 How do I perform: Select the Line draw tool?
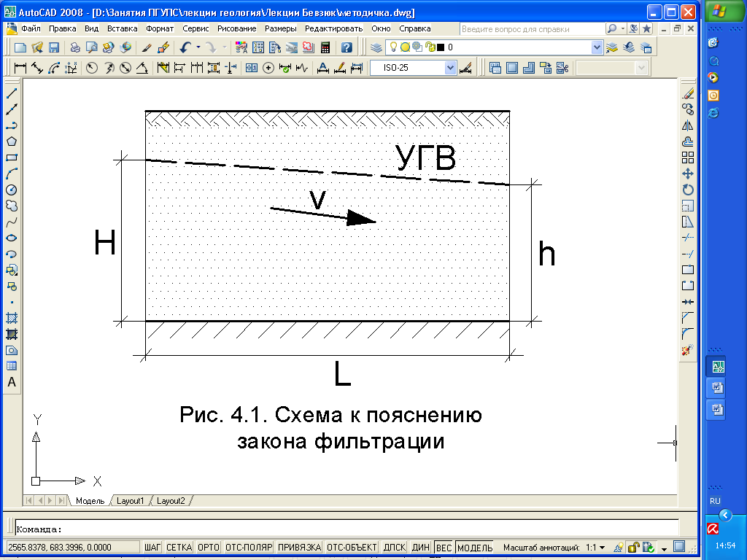coord(12,93)
